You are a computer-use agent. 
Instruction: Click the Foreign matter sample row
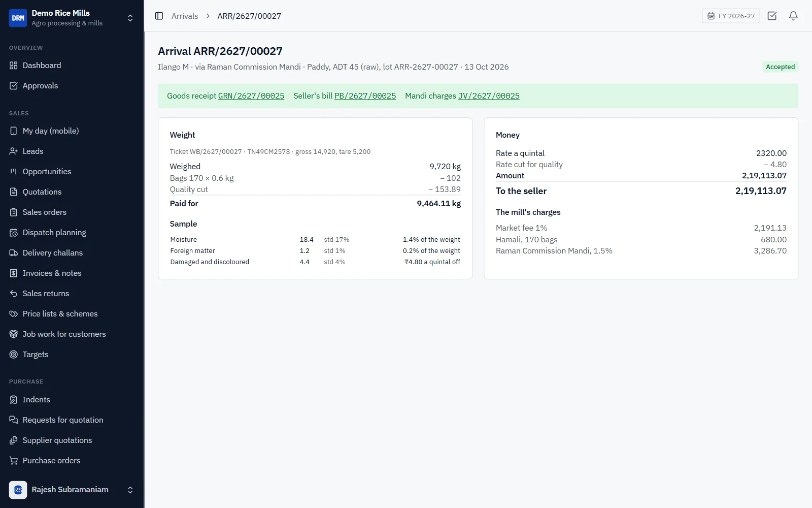pyautogui.click(x=315, y=251)
